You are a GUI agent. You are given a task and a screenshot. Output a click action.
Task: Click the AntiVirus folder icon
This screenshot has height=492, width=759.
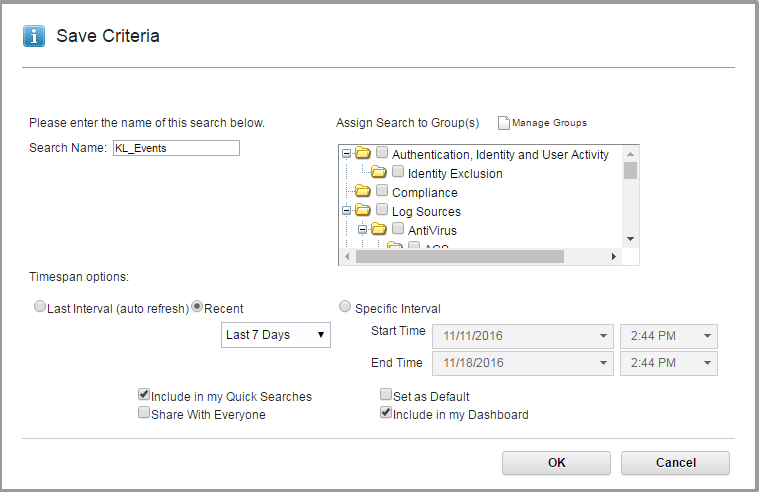pos(378,230)
